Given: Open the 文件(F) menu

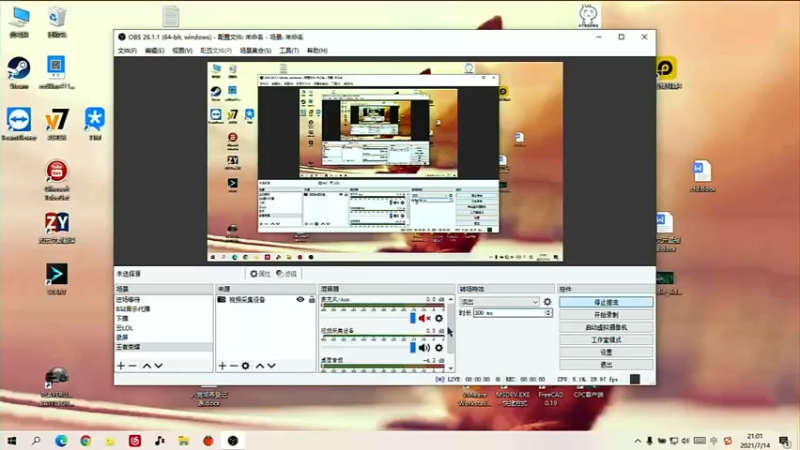Looking at the screenshot, I should click(127, 51).
